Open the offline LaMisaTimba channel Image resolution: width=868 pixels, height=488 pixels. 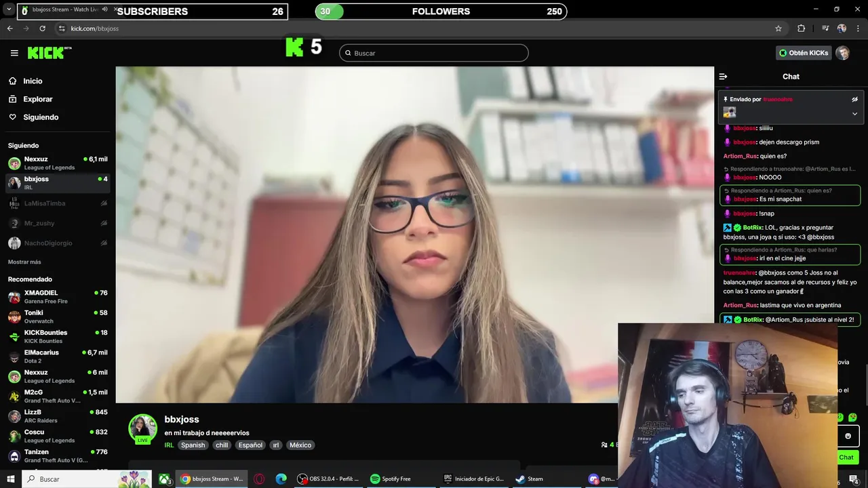click(x=58, y=203)
